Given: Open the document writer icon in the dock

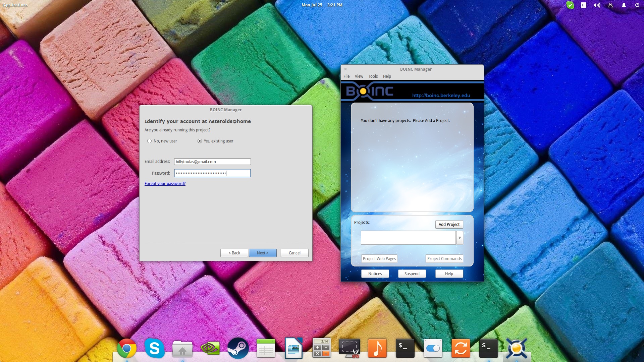Looking at the screenshot, I should (294, 349).
